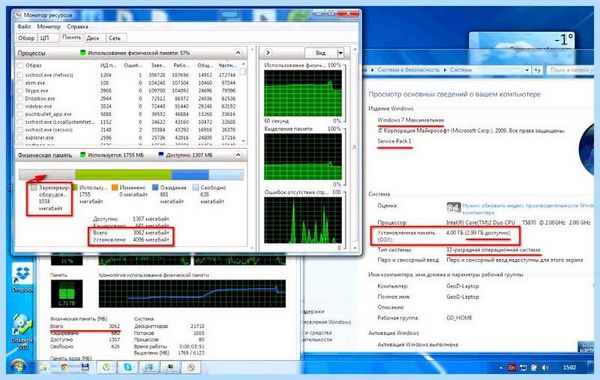
Task: Click the physical memory usage graph
Action: (x=303, y=93)
